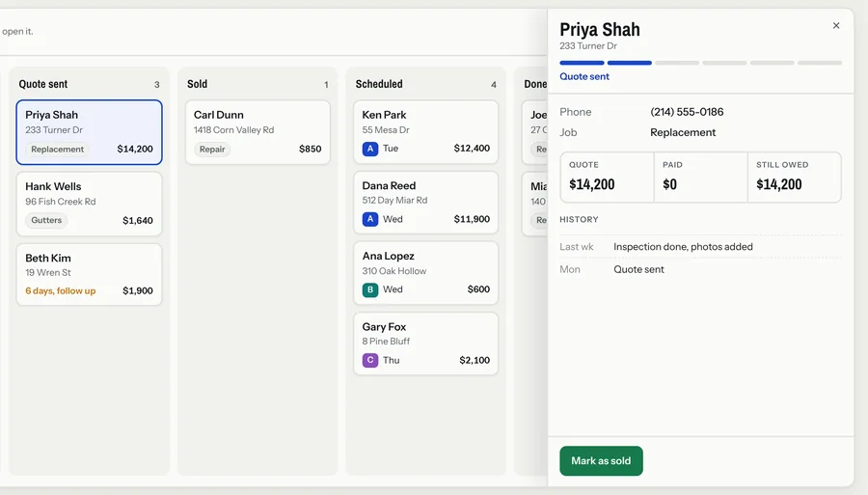Click the $2,100 amount on Gary Fox card
868x495 pixels.
(475, 361)
